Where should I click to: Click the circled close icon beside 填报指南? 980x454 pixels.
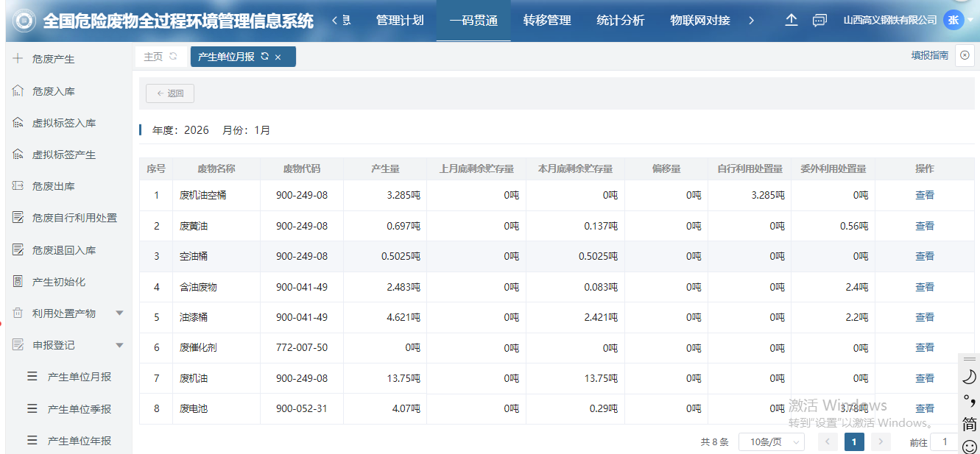click(965, 55)
